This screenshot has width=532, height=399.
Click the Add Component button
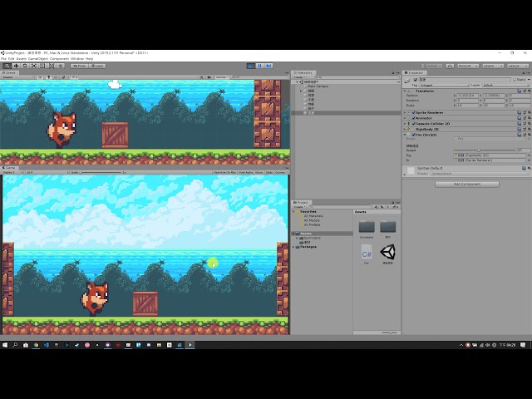point(467,185)
